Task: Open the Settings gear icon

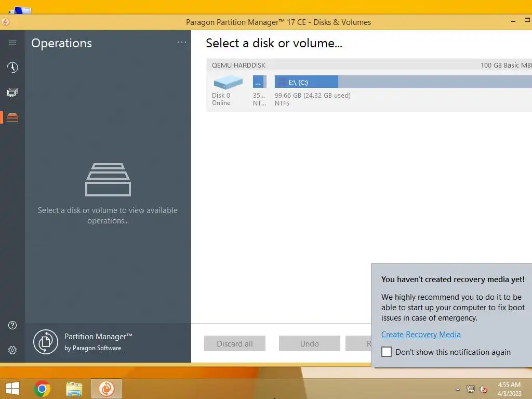Action: tap(12, 350)
